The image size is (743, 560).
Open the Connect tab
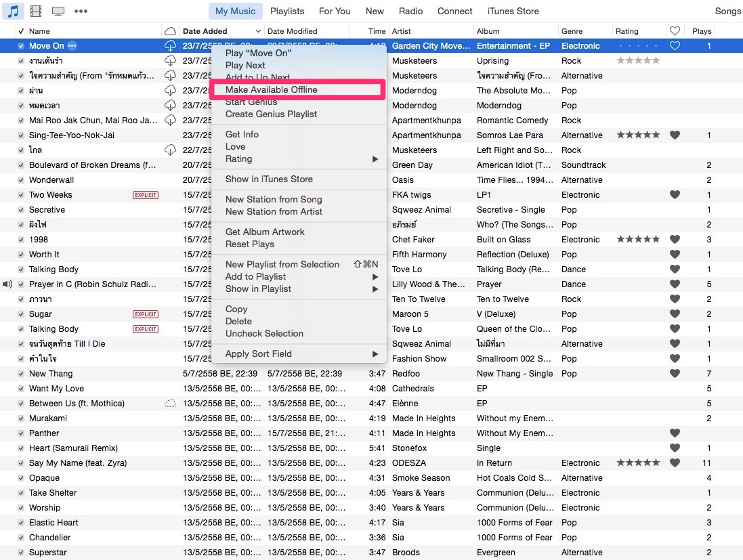454,11
